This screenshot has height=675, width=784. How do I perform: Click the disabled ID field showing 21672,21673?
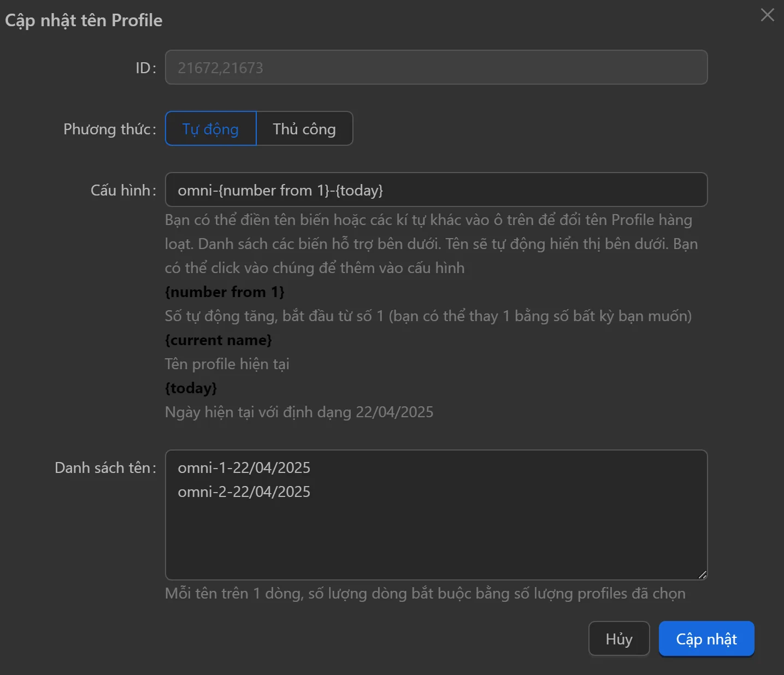click(435, 68)
